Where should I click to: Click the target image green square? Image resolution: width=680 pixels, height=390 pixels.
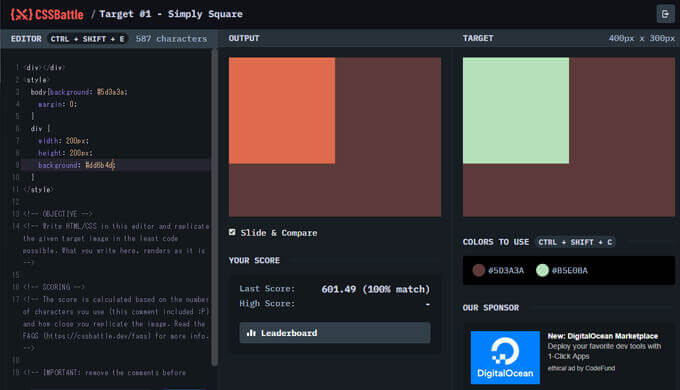pos(516,111)
